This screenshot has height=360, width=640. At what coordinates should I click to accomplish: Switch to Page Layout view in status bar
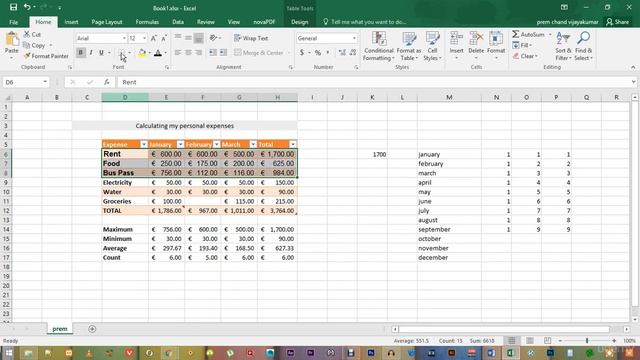click(529, 340)
